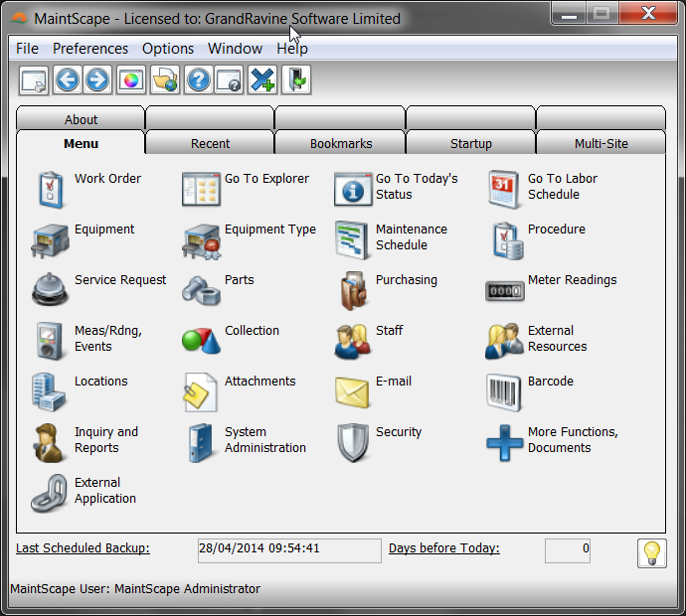Open the Window menu

235,49
